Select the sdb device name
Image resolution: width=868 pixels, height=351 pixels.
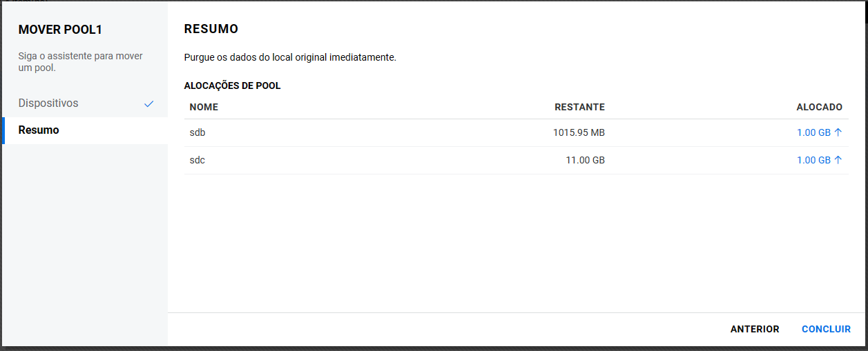point(197,132)
